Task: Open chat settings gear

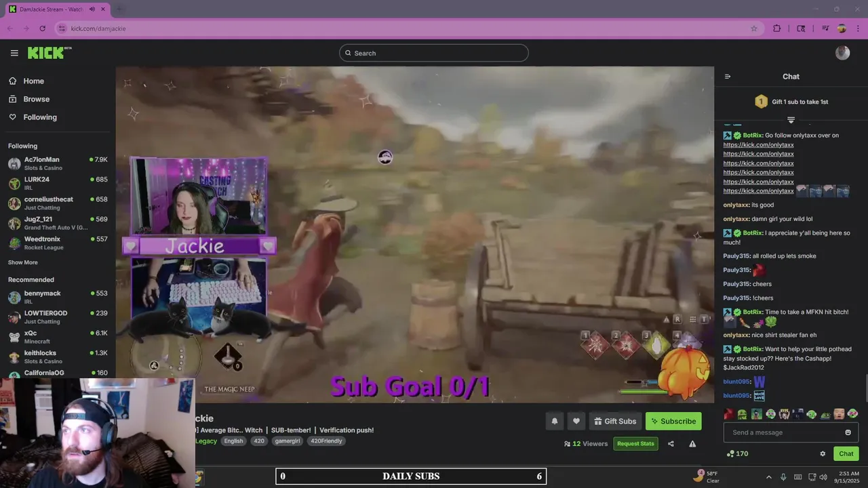Action: click(x=823, y=453)
